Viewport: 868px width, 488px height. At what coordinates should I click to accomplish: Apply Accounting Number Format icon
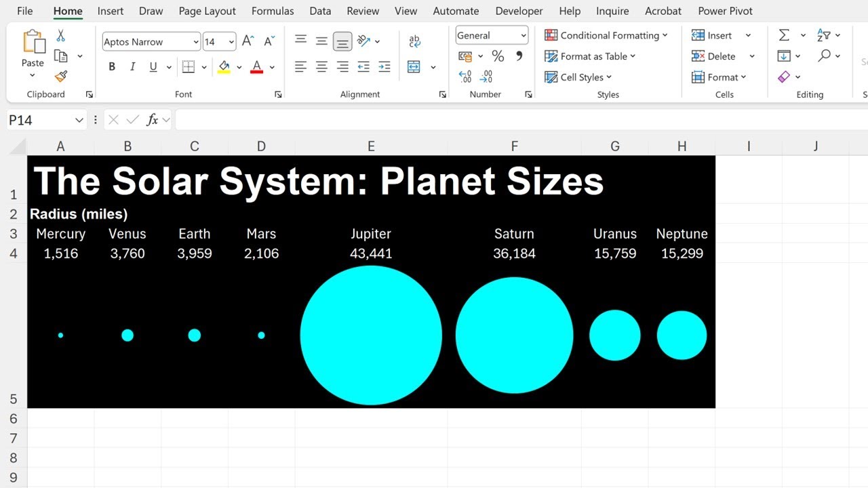pos(465,56)
